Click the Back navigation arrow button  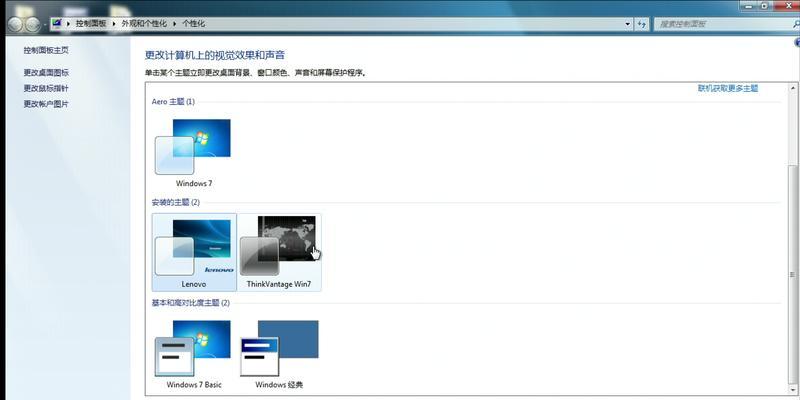pyautogui.click(x=15, y=23)
